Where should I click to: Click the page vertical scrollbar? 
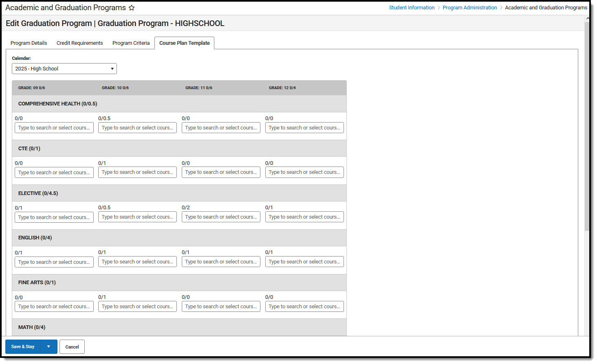tap(587, 126)
